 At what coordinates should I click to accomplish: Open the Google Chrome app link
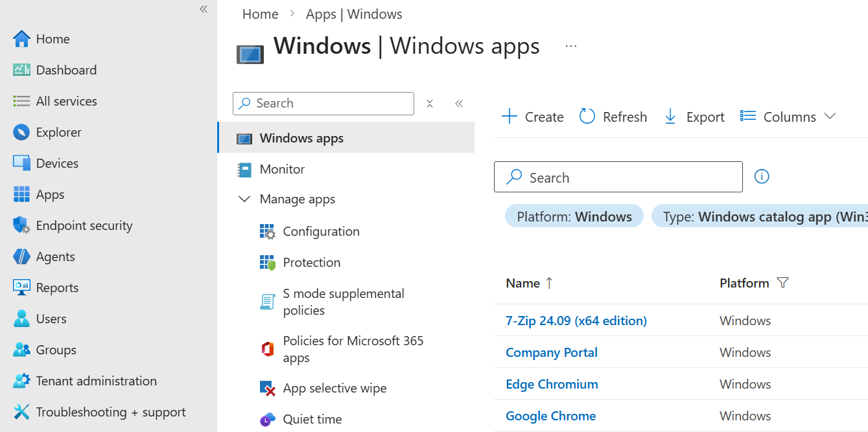(550, 416)
